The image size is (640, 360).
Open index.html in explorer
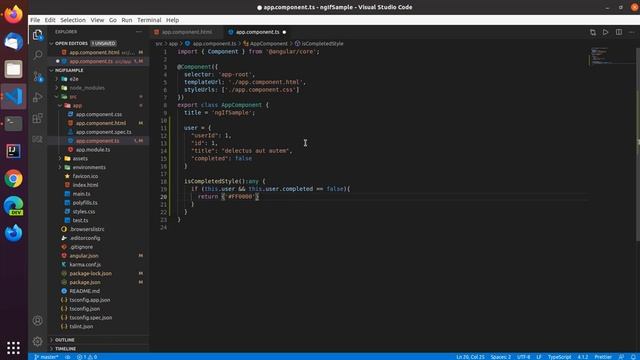85,185
